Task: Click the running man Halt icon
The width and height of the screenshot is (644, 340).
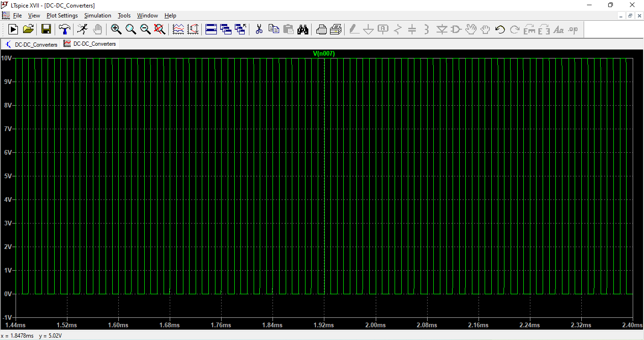Action: pyautogui.click(x=83, y=30)
